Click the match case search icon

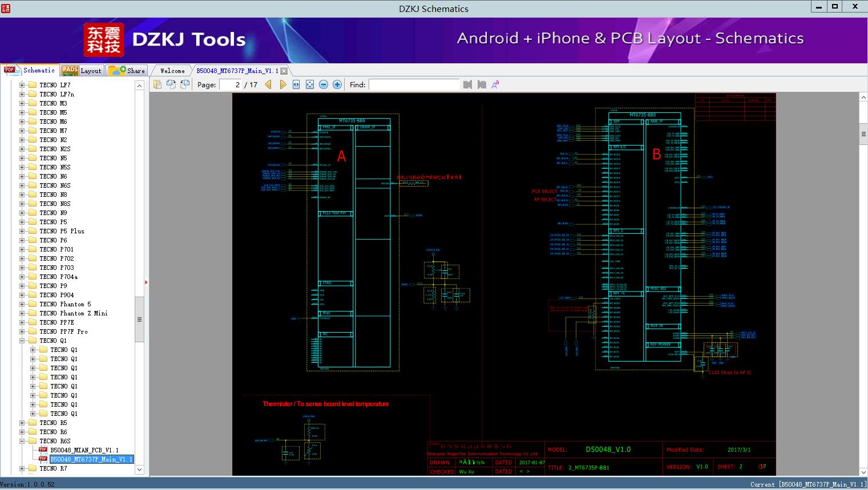[x=495, y=84]
